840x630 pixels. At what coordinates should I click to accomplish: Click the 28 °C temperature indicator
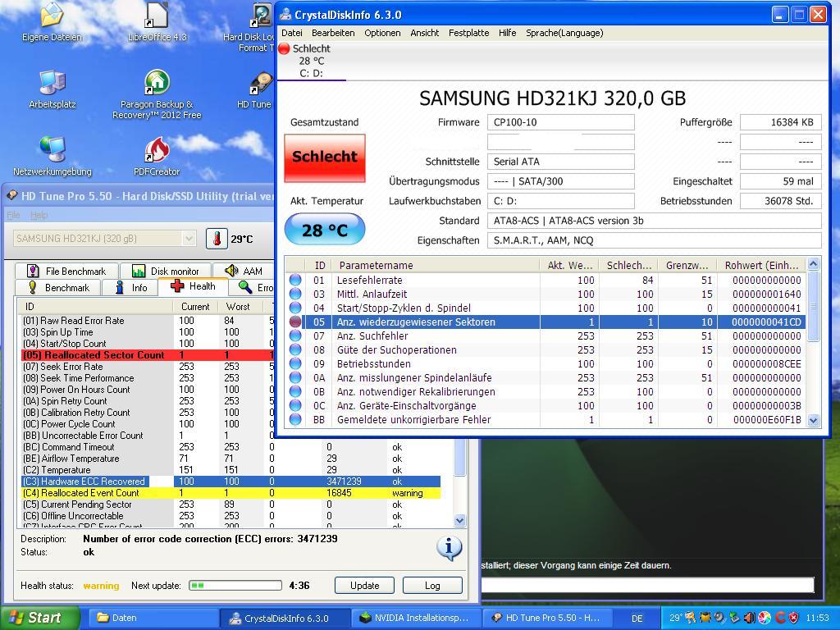325,230
